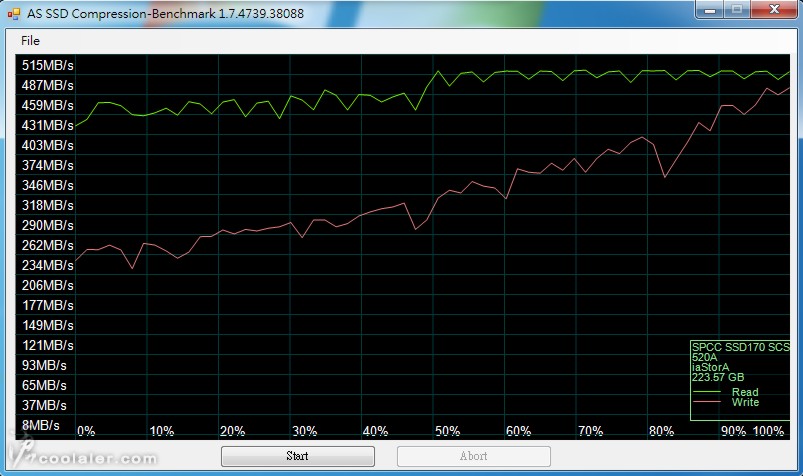The width and height of the screenshot is (803, 476).
Task: Click the 149MB/s axis label
Action: [48, 325]
